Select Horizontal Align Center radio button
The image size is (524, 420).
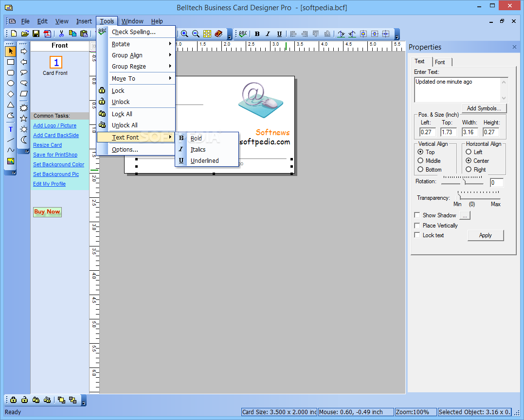469,160
